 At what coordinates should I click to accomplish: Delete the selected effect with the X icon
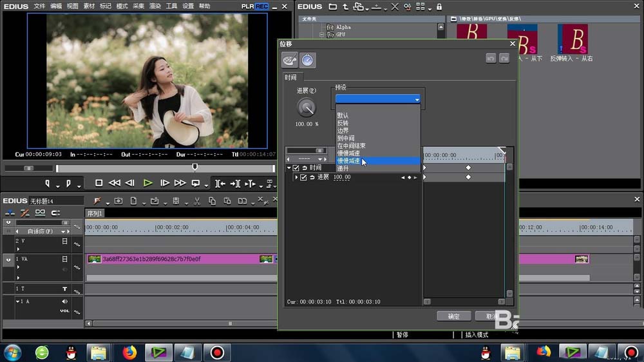click(x=395, y=6)
